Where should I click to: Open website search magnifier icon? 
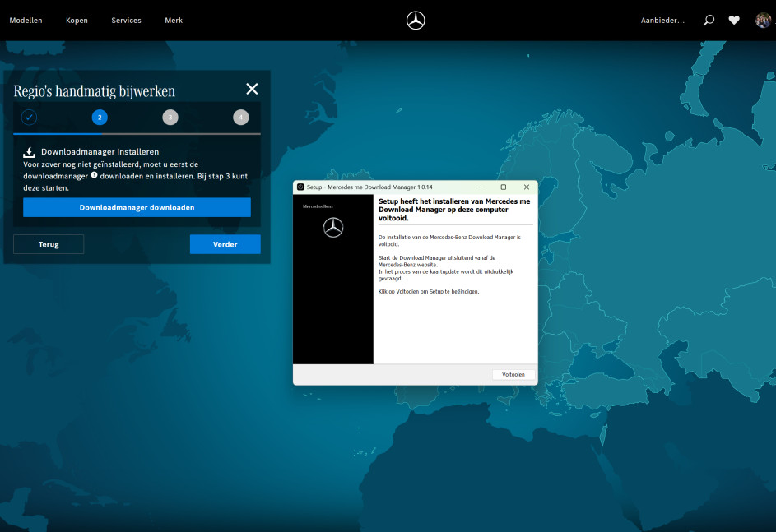click(x=709, y=21)
